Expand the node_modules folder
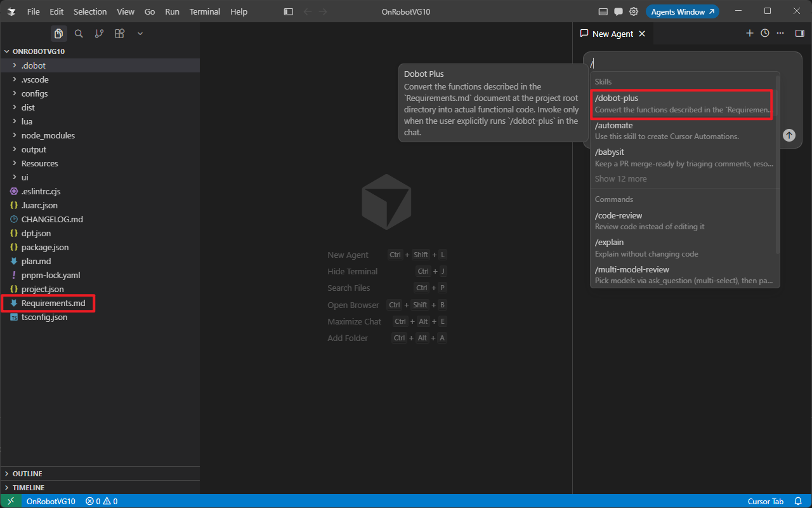This screenshot has height=508, width=812. pos(100,135)
